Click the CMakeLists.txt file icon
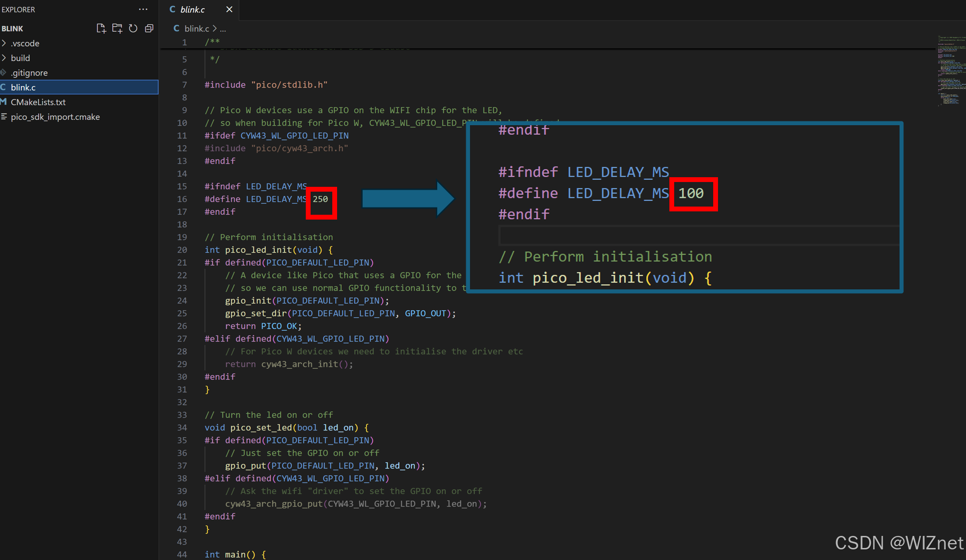 (x=4, y=102)
